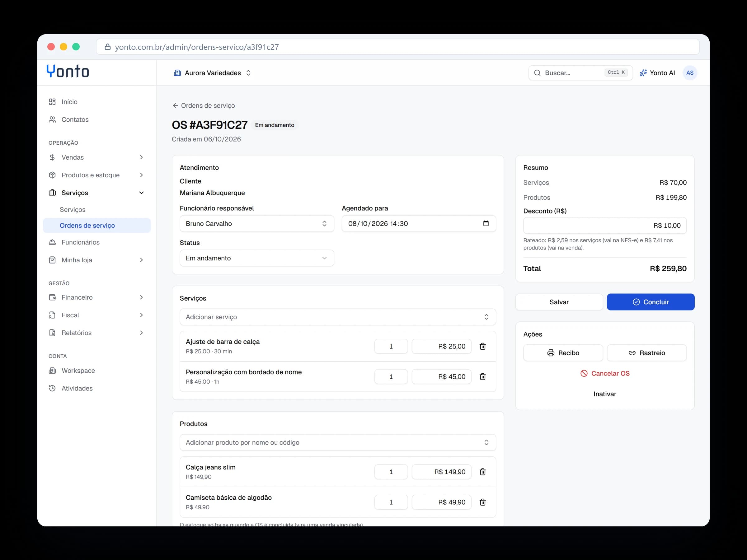Go to Início in sidebar
The height and width of the screenshot is (560, 747).
[x=96, y=102]
